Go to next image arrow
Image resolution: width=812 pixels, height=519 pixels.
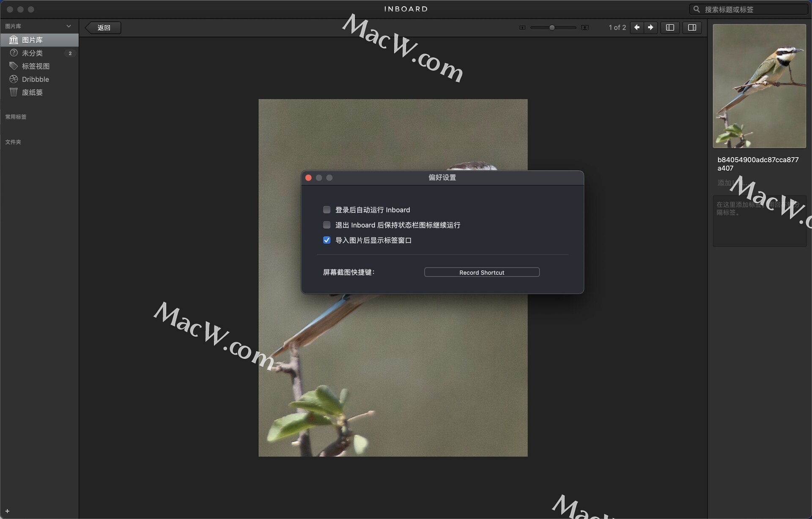[650, 27]
